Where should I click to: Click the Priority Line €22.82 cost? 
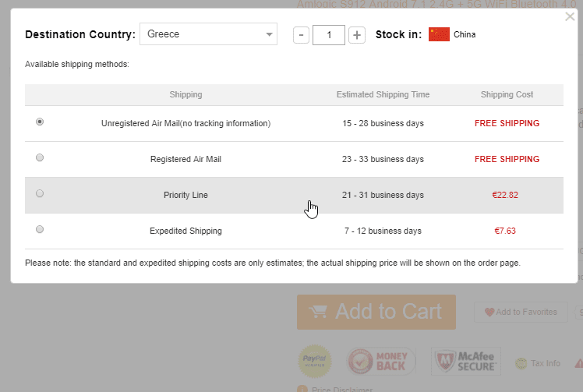click(x=505, y=195)
